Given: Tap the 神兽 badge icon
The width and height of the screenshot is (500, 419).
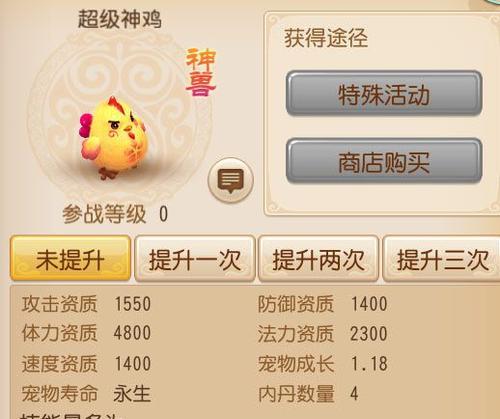Looking at the screenshot, I should click(x=201, y=72).
